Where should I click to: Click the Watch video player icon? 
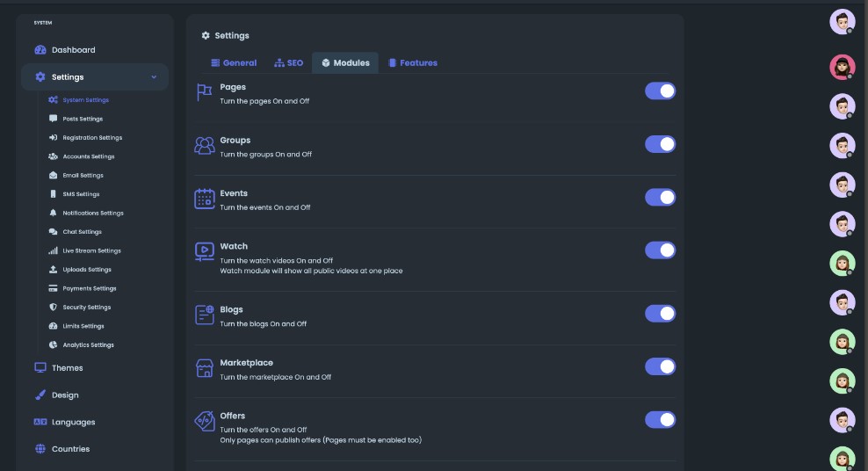(204, 251)
